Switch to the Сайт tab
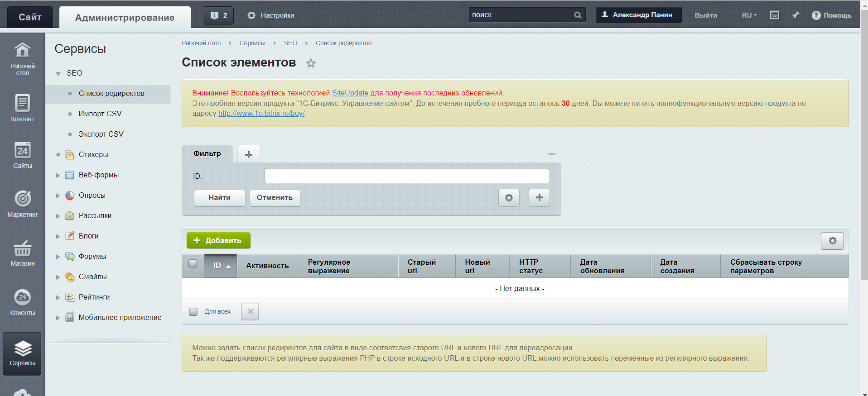This screenshot has height=396, width=868. click(30, 17)
